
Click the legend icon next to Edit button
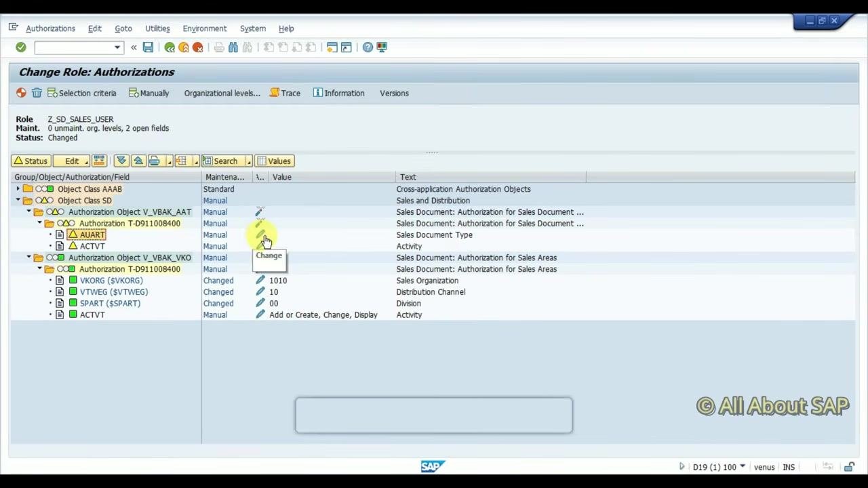(x=99, y=161)
